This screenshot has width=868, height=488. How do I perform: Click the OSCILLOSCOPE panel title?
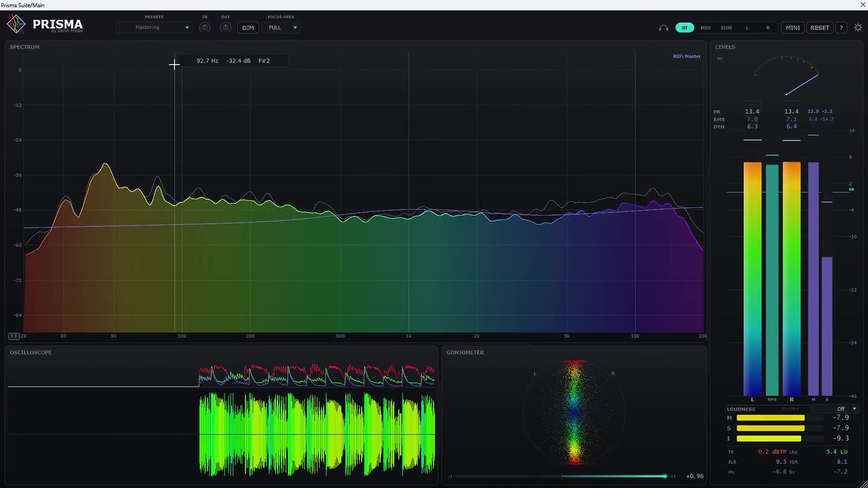coord(31,352)
